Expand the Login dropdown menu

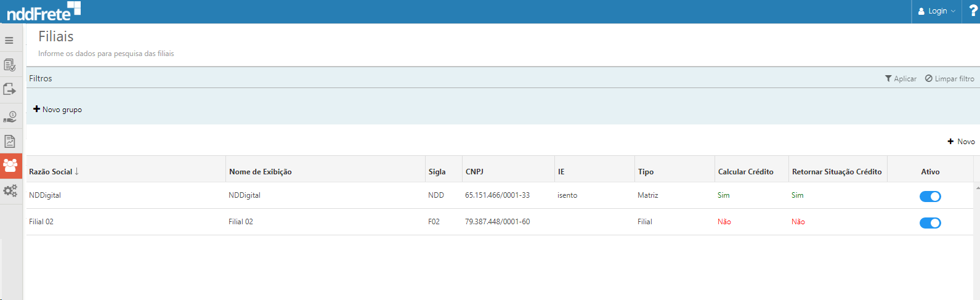click(x=936, y=11)
